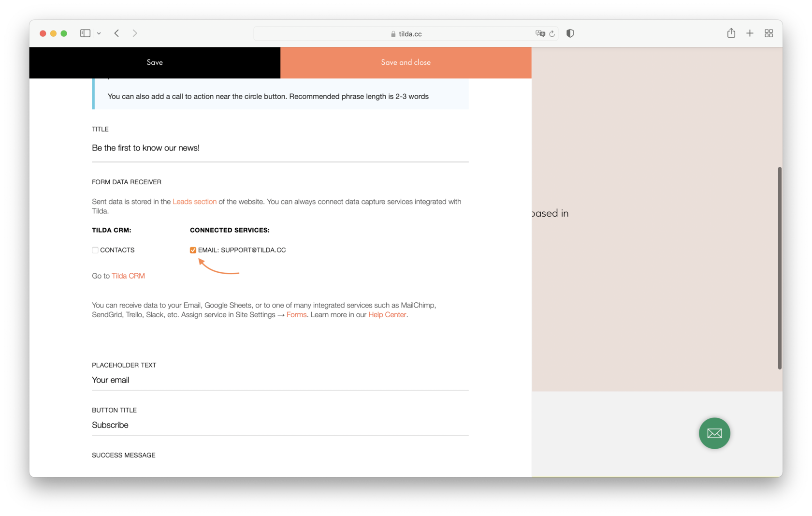Click the green envelope subscribe button

(x=714, y=433)
